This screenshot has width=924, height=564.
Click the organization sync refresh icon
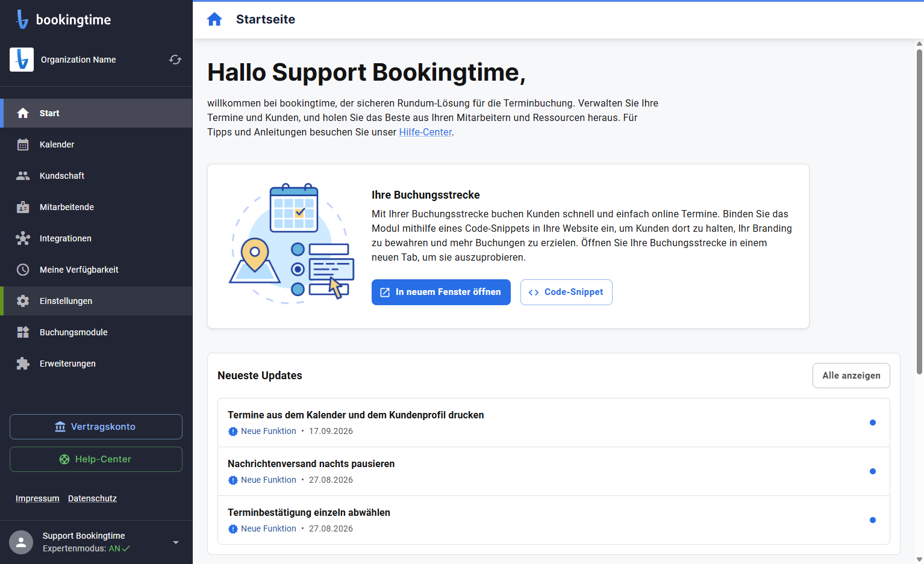pos(175,60)
